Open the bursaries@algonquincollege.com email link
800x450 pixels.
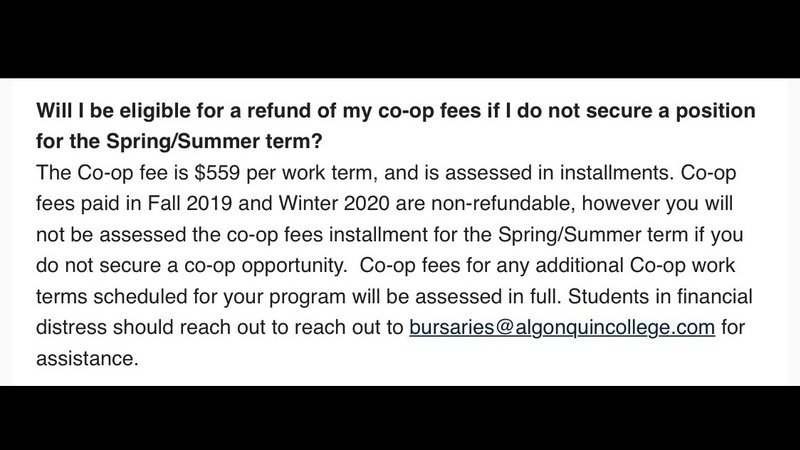562,327
